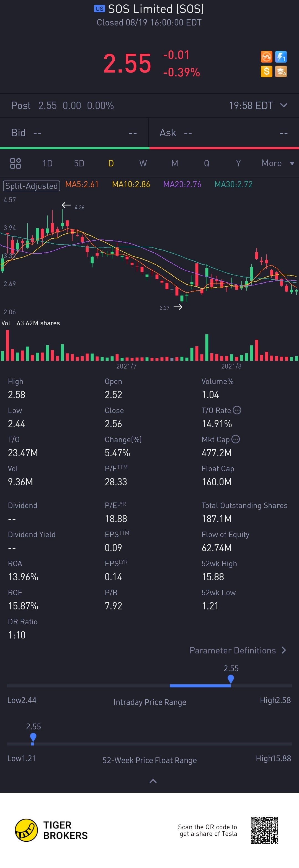Tap the Post 2.55 after-hours quote

62,105
